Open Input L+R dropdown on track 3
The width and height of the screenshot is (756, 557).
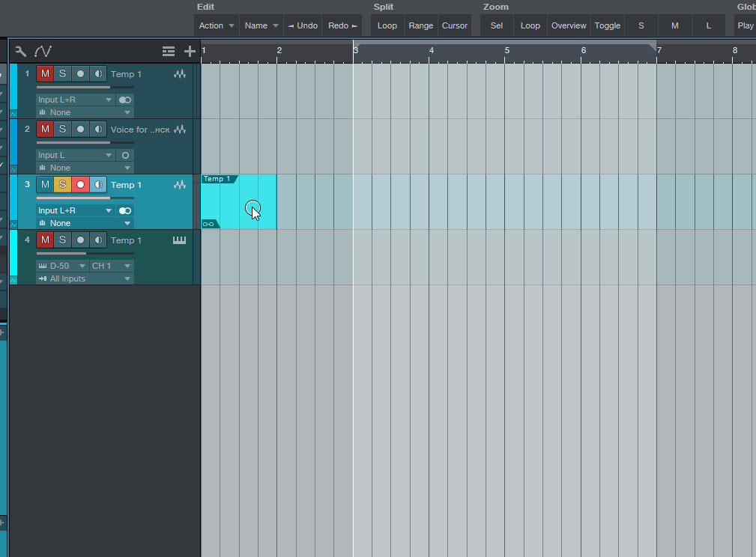click(x=75, y=210)
